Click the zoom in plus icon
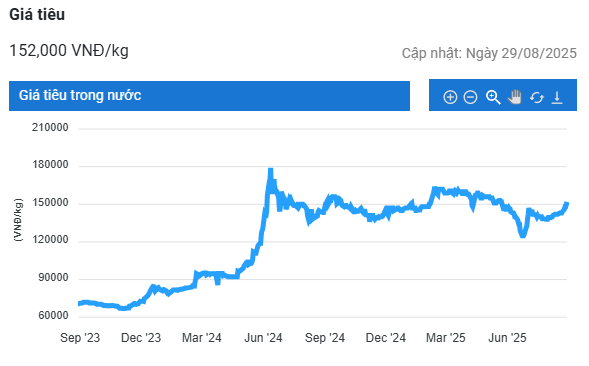Viewport: 589px width, 366px height. point(450,97)
